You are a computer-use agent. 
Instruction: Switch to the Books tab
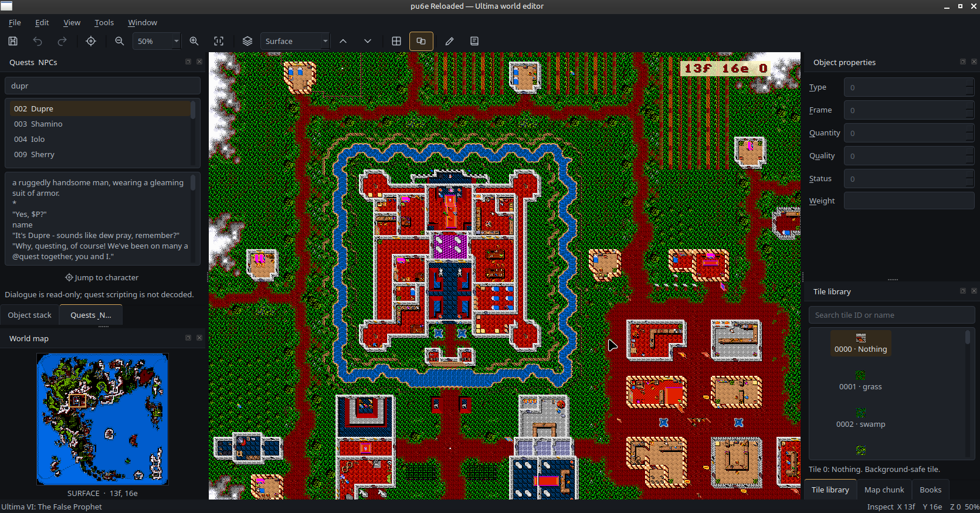[930, 490]
